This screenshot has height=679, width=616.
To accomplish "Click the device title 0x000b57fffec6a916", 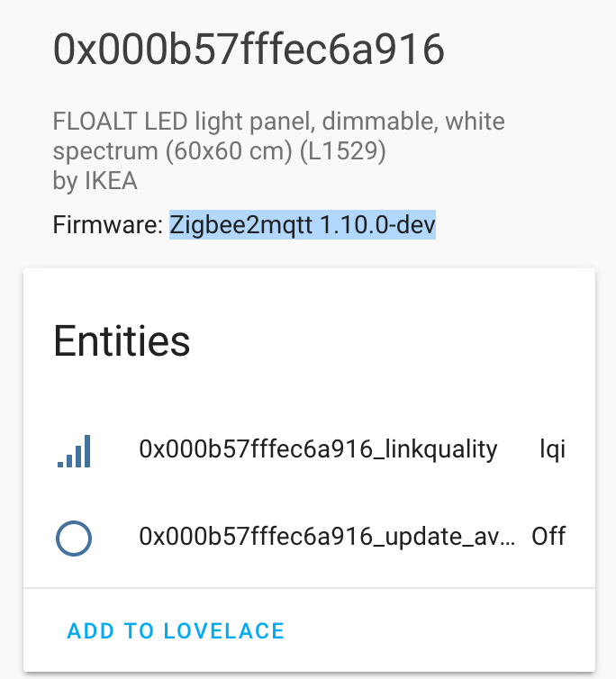I will 249,49.
